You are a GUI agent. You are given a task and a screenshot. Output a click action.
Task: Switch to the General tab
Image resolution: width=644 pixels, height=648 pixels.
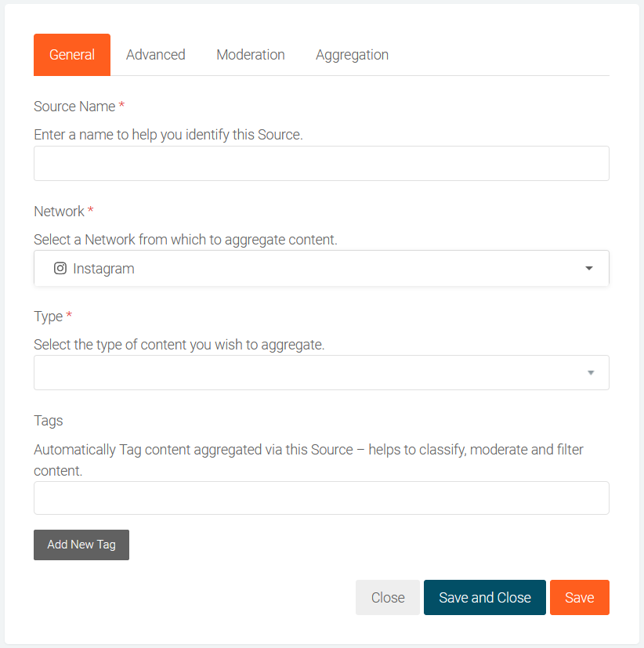72,55
